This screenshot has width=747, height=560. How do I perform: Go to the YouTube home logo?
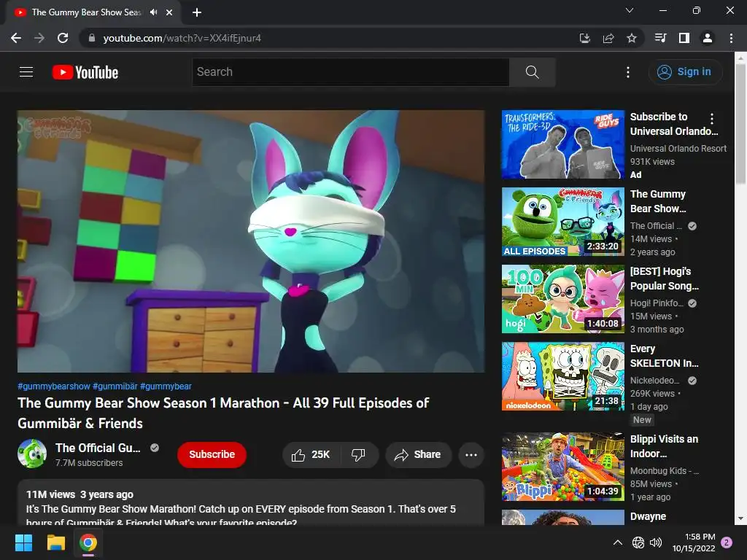[x=85, y=72]
